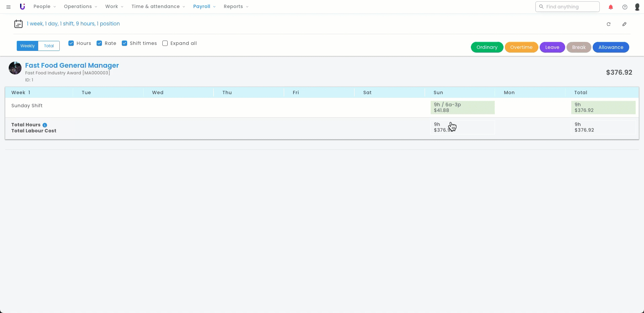This screenshot has height=313, width=644.
Task: Switch to the Total view tab
Action: coord(49,46)
